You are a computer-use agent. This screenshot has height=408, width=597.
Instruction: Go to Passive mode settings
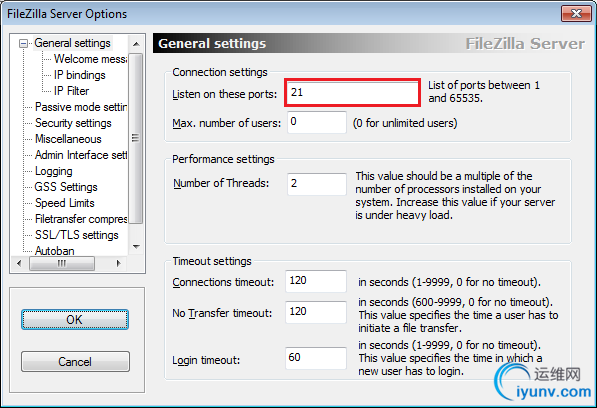(x=81, y=107)
